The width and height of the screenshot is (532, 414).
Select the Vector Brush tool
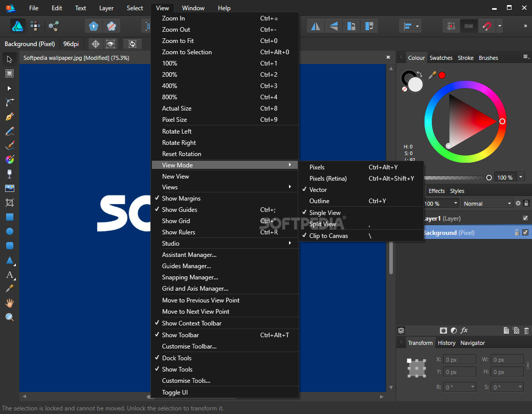(10, 145)
